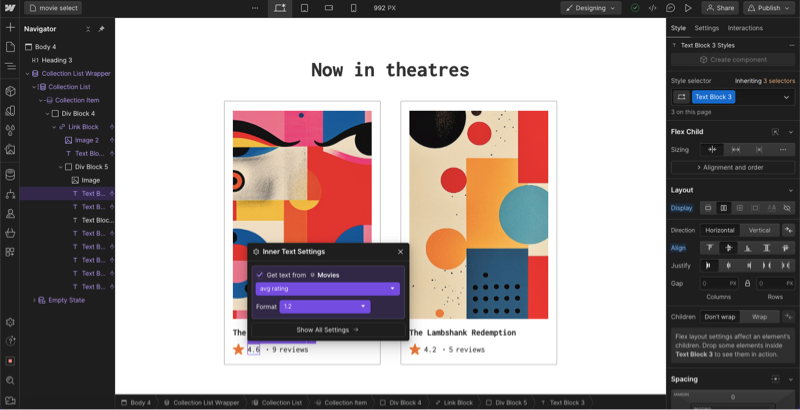This screenshot has height=410, width=800.
Task: Open the Designing mode dropdown
Action: click(x=590, y=8)
